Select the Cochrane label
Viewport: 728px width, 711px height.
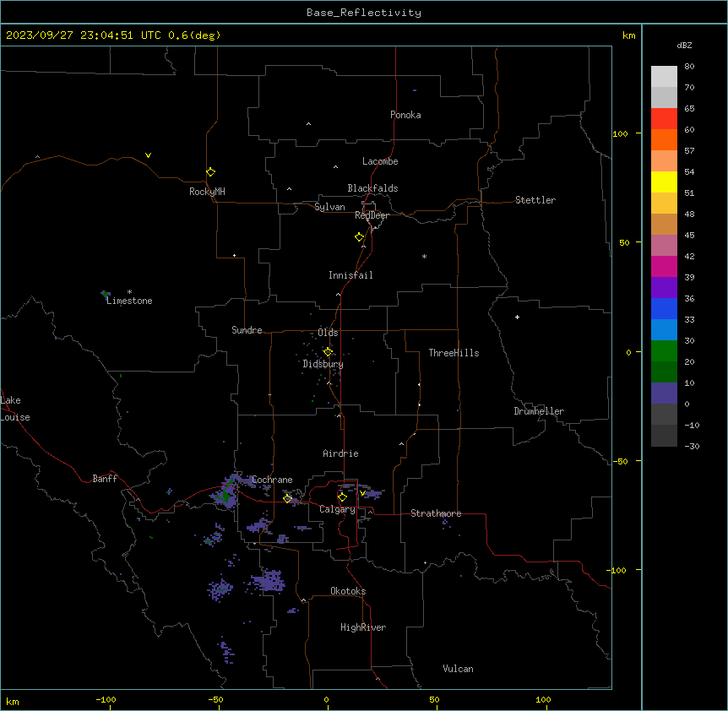click(272, 480)
